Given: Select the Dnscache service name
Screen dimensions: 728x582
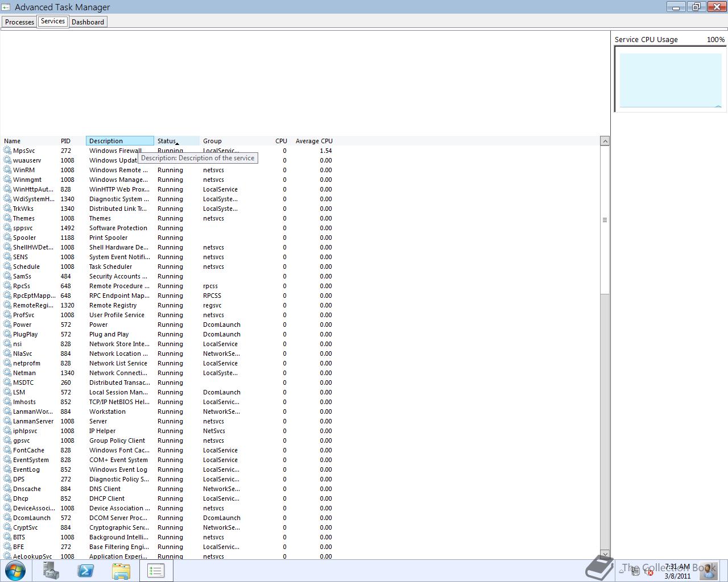Looking at the screenshot, I should click(x=27, y=489).
